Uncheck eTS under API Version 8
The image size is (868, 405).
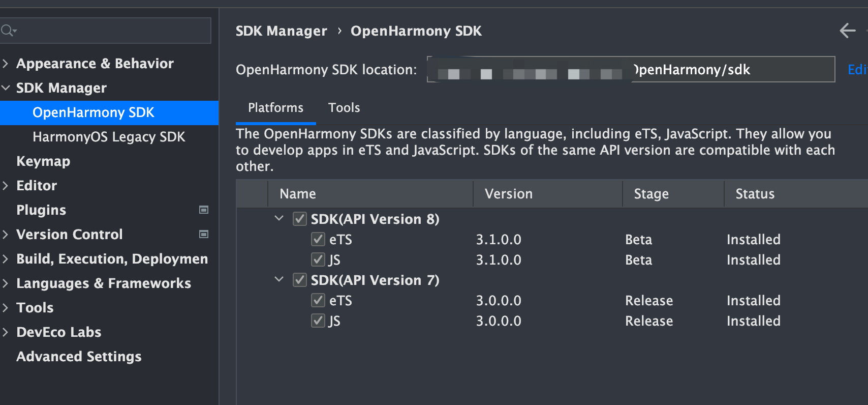[x=318, y=239]
